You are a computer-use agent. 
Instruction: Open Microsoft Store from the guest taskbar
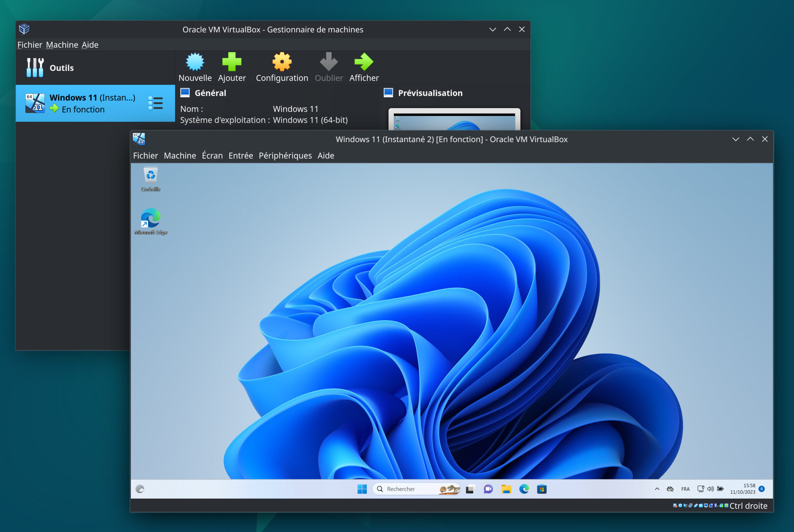tap(542, 489)
